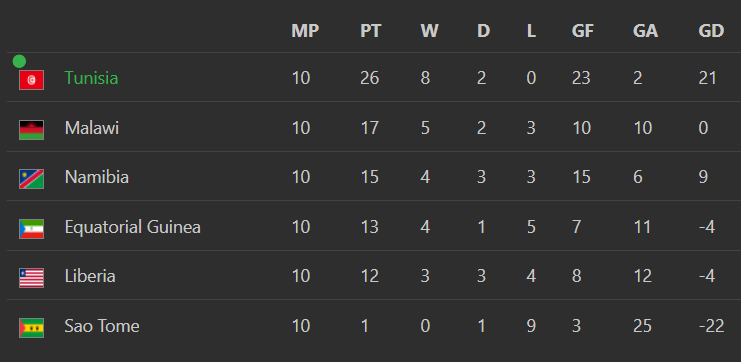Select the Liberia team name

tap(90, 276)
